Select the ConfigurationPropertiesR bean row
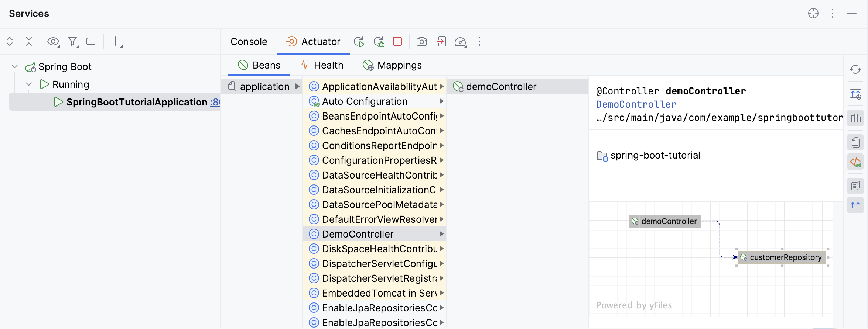868x329 pixels. tap(375, 160)
